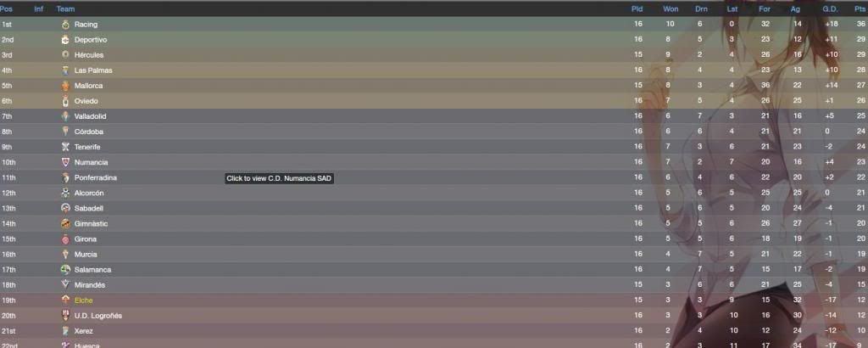Open the Mallorca team name link

88,86
